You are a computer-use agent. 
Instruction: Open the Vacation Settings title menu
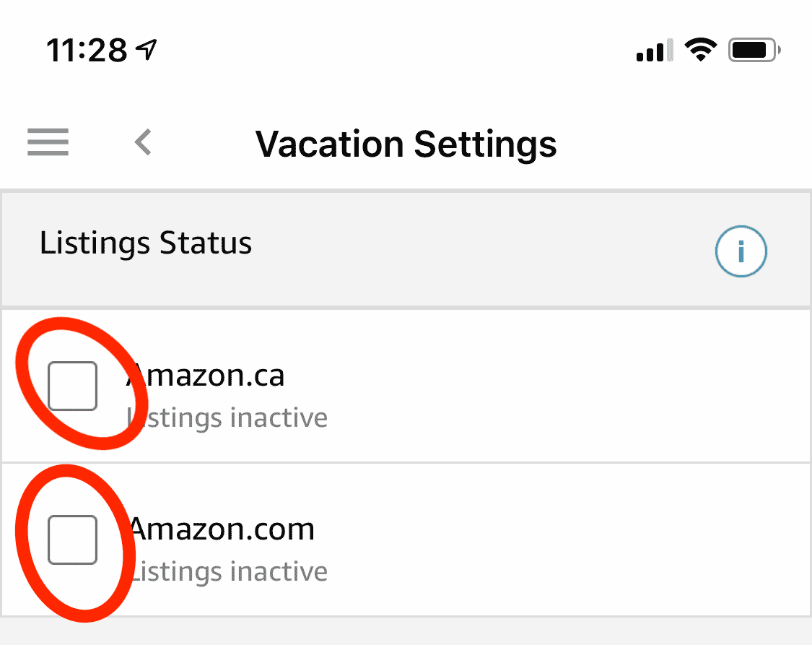click(x=406, y=144)
